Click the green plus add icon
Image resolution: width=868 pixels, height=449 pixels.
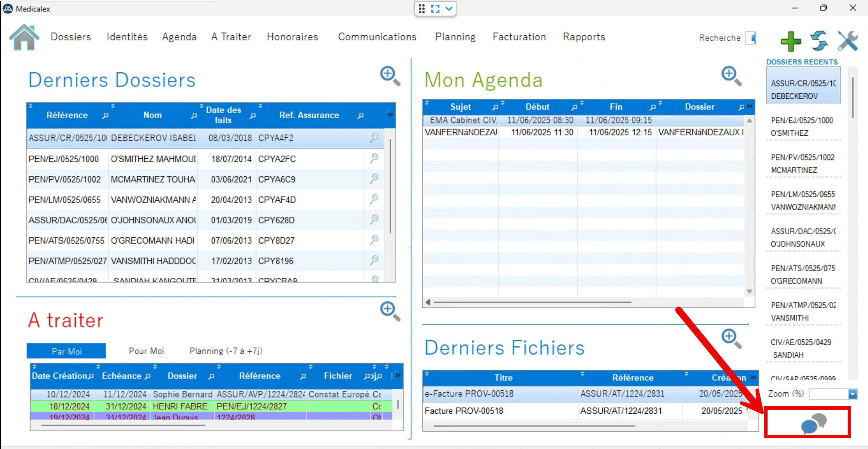(x=790, y=41)
